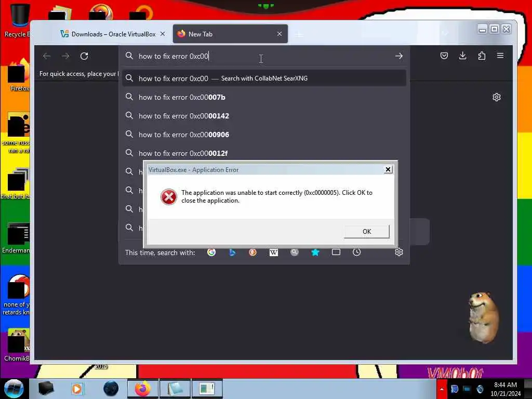
Task: Open search settings gear in suggestions panel
Action: point(398,252)
